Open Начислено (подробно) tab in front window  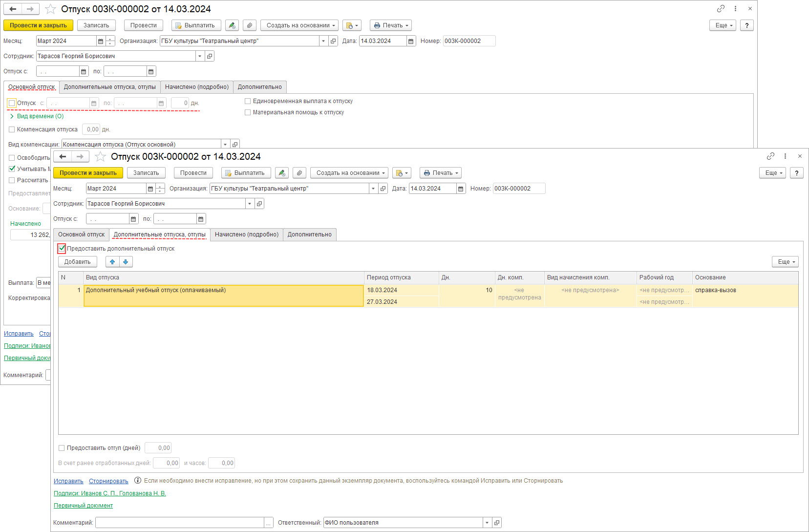coord(247,234)
